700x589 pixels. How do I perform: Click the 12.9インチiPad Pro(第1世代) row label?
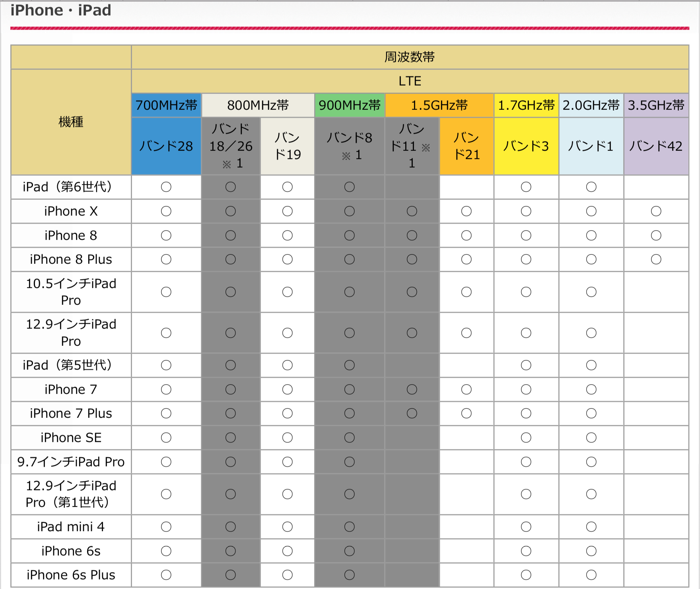click(71, 494)
